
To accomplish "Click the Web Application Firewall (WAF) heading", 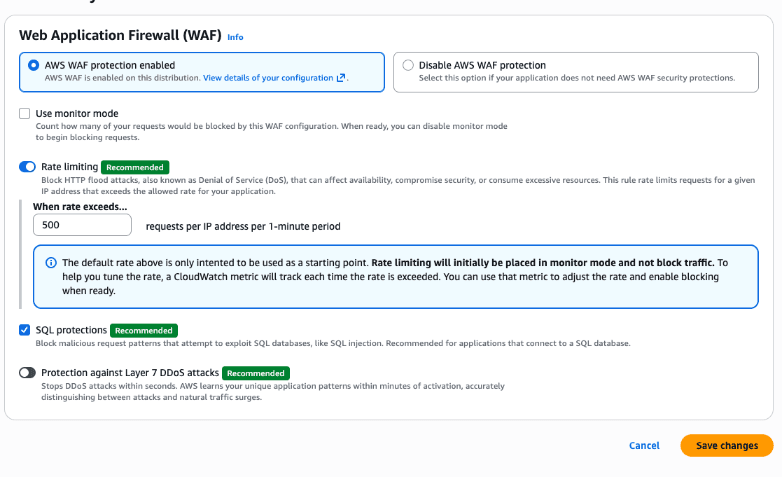I will [120, 35].
